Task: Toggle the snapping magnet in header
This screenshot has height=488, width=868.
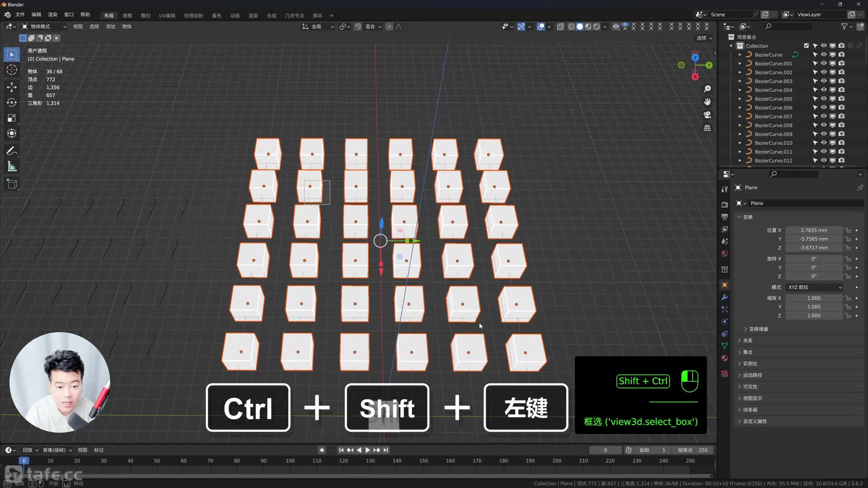Action: pos(358,27)
